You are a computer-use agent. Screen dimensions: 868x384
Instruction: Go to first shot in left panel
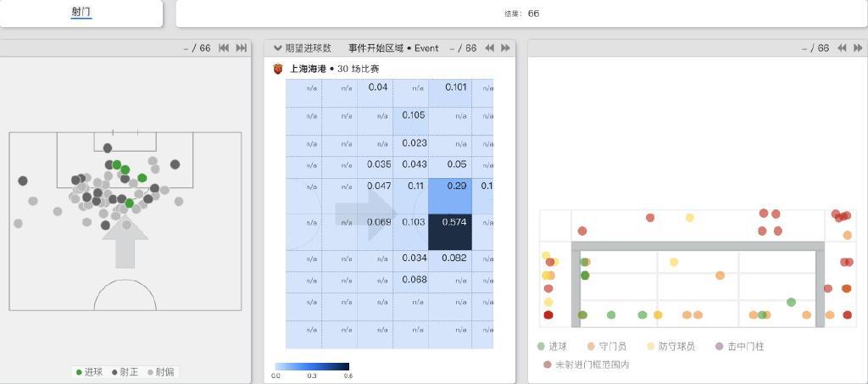pos(225,48)
